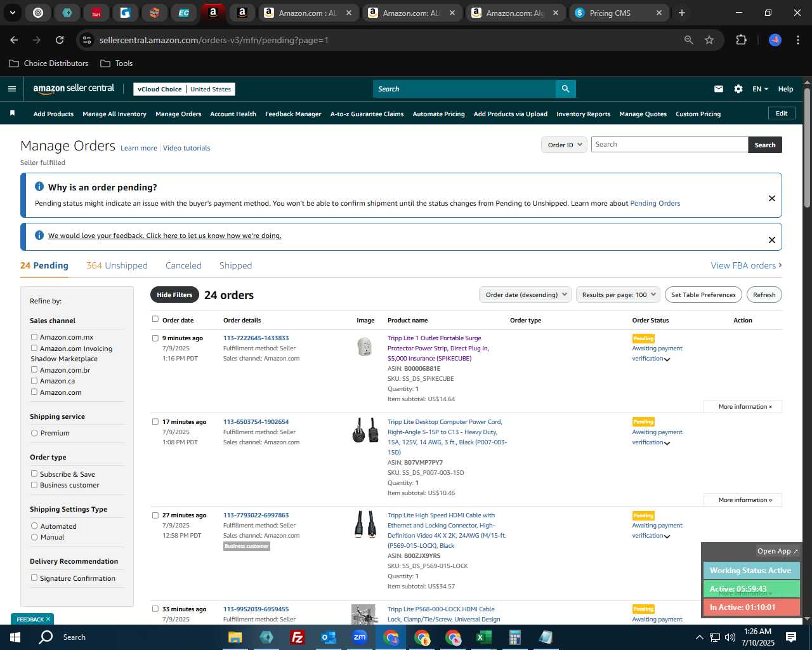The height and width of the screenshot is (650, 812).
Task: Switch to the Canceled tab
Action: (183, 265)
